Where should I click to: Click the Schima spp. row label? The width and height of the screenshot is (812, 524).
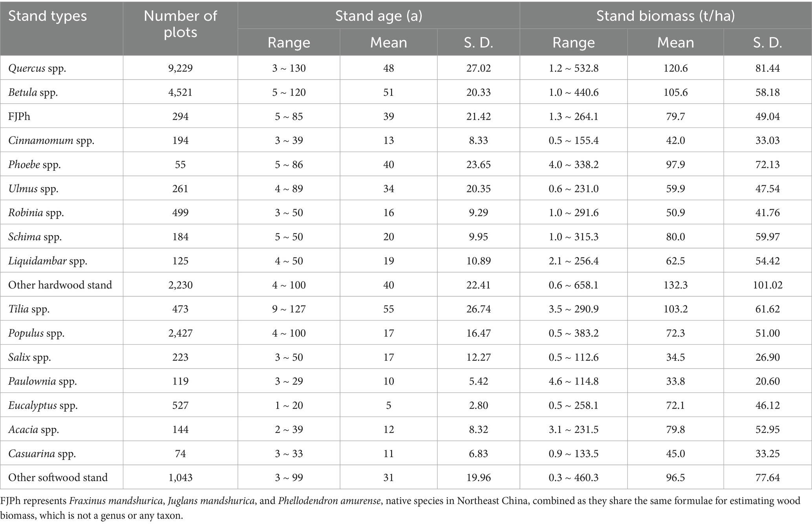(x=35, y=237)
